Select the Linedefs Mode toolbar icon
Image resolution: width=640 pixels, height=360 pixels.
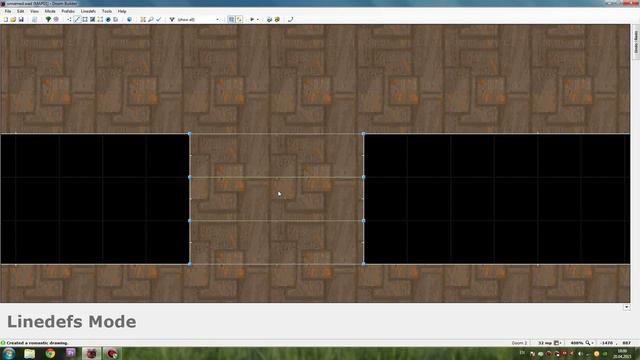(x=77, y=20)
